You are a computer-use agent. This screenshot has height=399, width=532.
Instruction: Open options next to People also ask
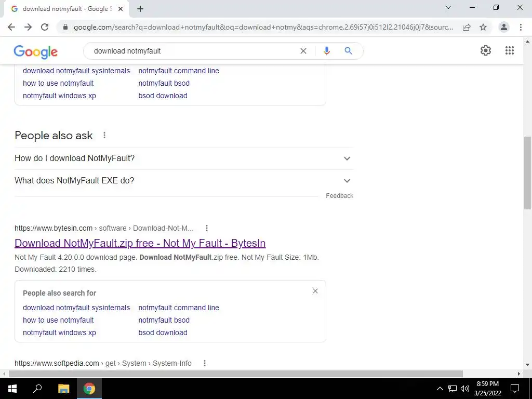coord(104,136)
